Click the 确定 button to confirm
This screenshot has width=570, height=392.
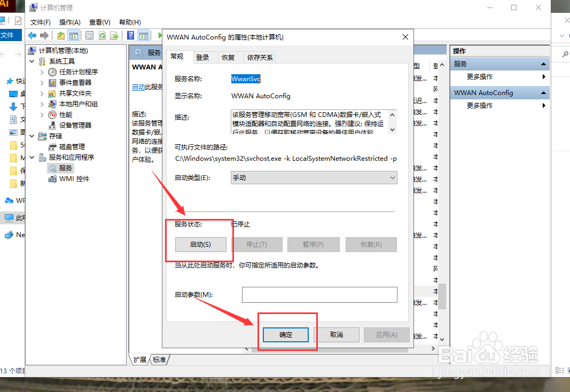click(x=285, y=335)
